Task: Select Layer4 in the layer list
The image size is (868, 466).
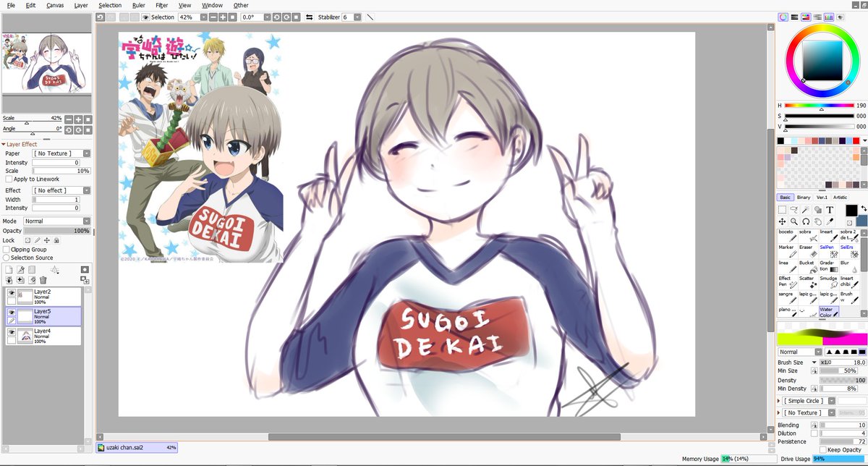Action: click(43, 336)
